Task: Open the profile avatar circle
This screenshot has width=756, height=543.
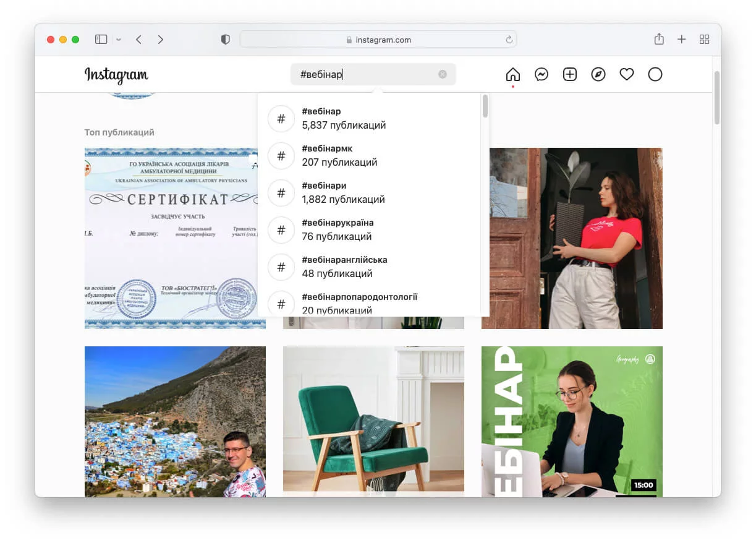Action: [655, 75]
